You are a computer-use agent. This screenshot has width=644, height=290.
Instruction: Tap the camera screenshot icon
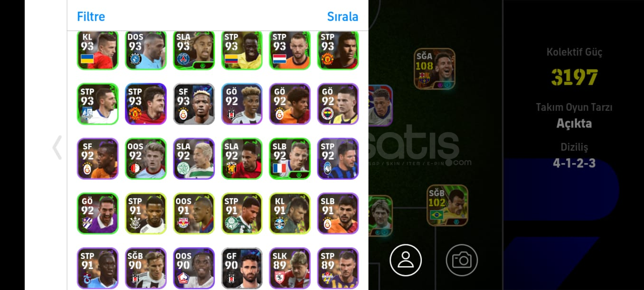click(x=462, y=260)
